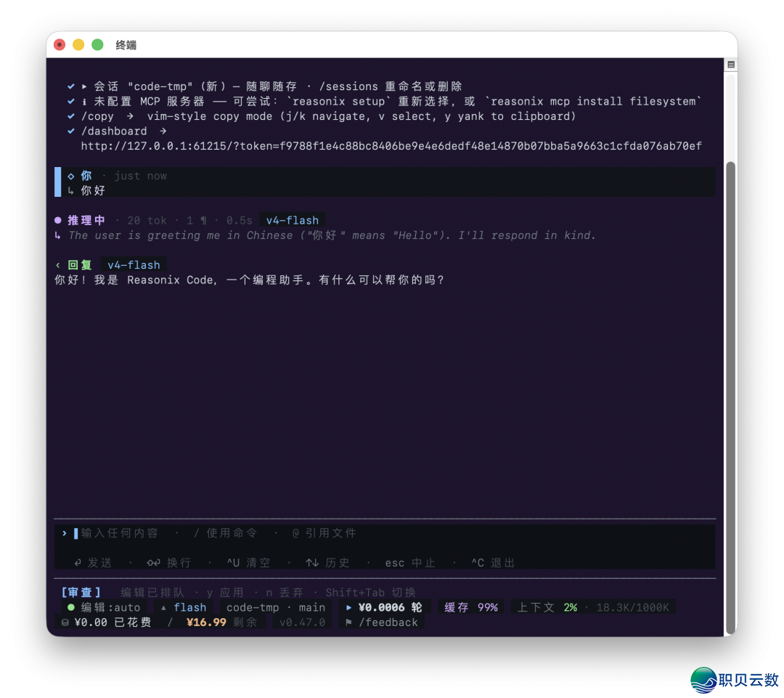Click the code-tmp · main session label
The width and height of the screenshot is (784, 698).
click(x=276, y=607)
